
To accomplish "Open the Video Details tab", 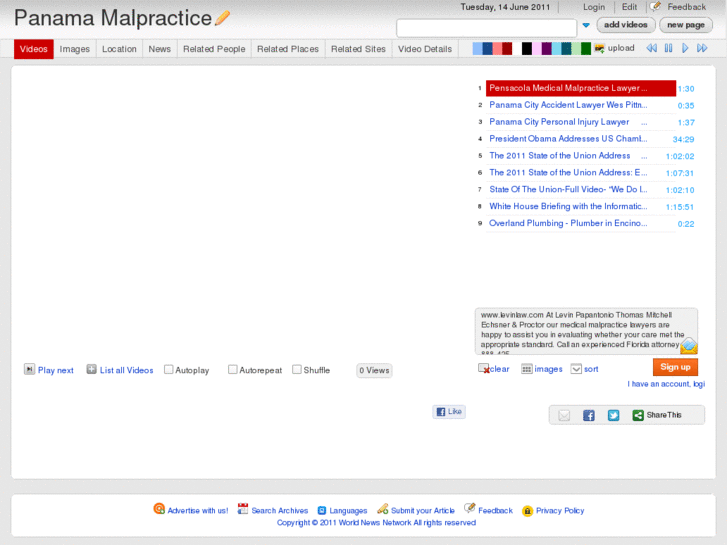I will coord(425,49).
